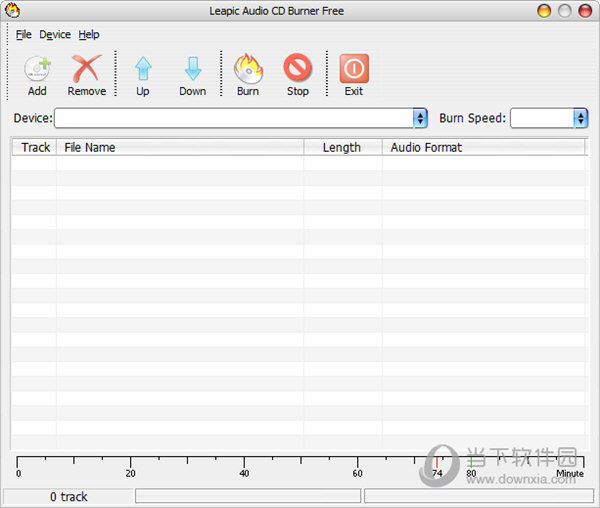Image resolution: width=600 pixels, height=508 pixels.
Task: Open the Device menu
Action: pos(55,34)
